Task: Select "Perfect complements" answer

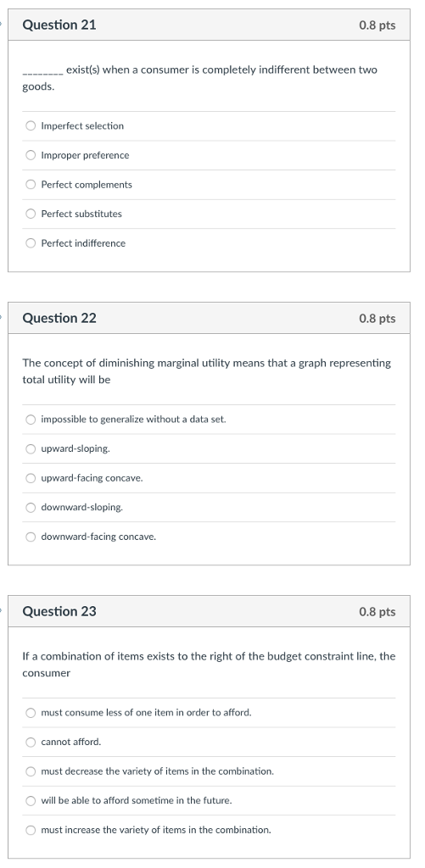Action: pos(31,184)
